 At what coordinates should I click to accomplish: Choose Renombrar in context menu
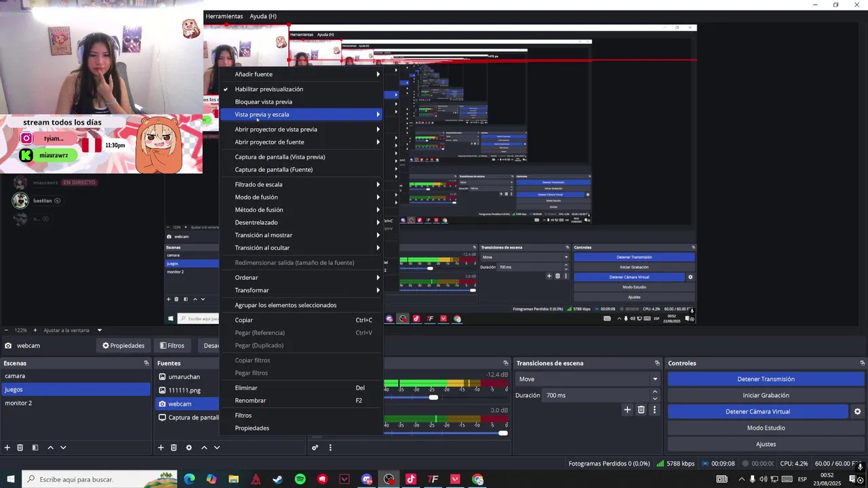(x=301, y=401)
